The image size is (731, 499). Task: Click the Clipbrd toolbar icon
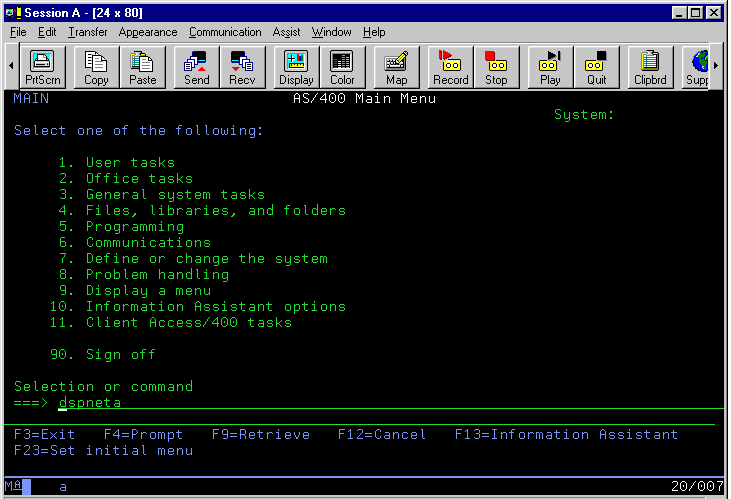click(x=651, y=67)
